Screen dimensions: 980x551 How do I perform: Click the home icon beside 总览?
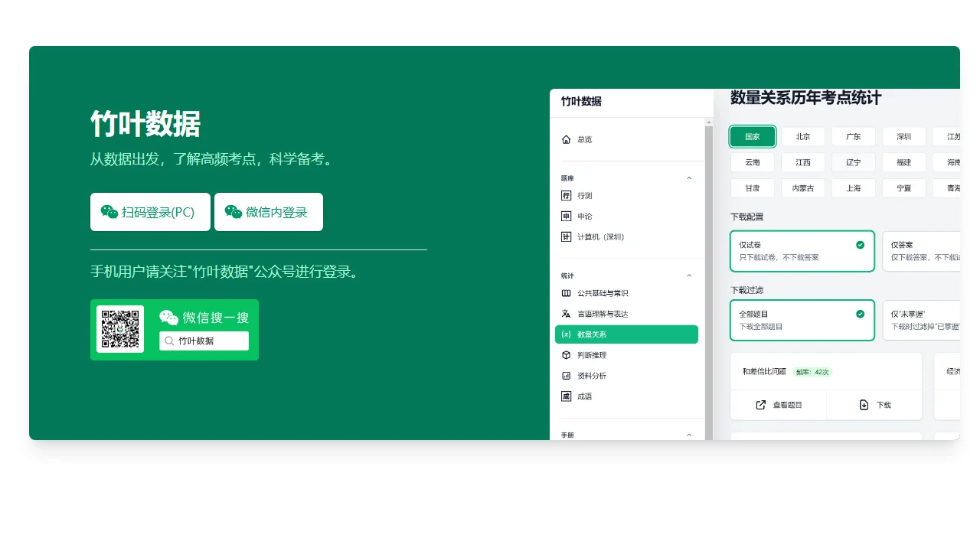pos(567,139)
